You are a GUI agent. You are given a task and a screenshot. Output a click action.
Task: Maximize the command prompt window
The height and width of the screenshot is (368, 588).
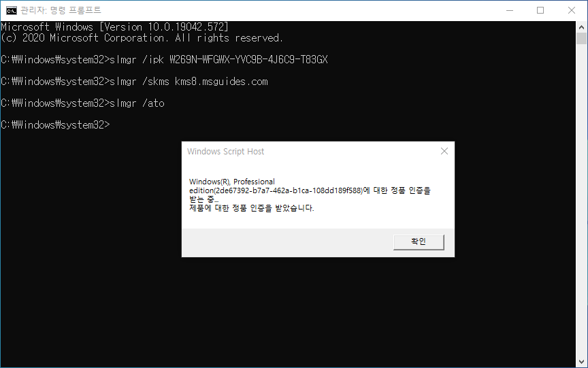pyautogui.click(x=540, y=10)
